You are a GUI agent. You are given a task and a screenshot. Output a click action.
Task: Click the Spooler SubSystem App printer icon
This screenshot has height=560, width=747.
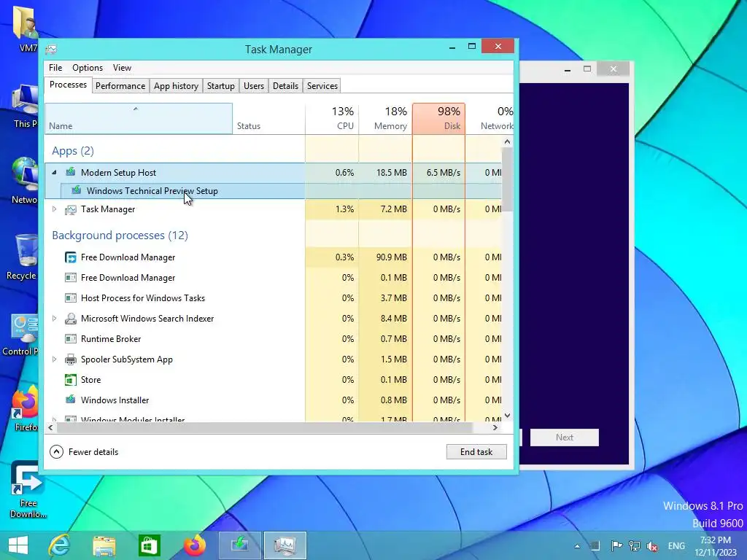71,359
